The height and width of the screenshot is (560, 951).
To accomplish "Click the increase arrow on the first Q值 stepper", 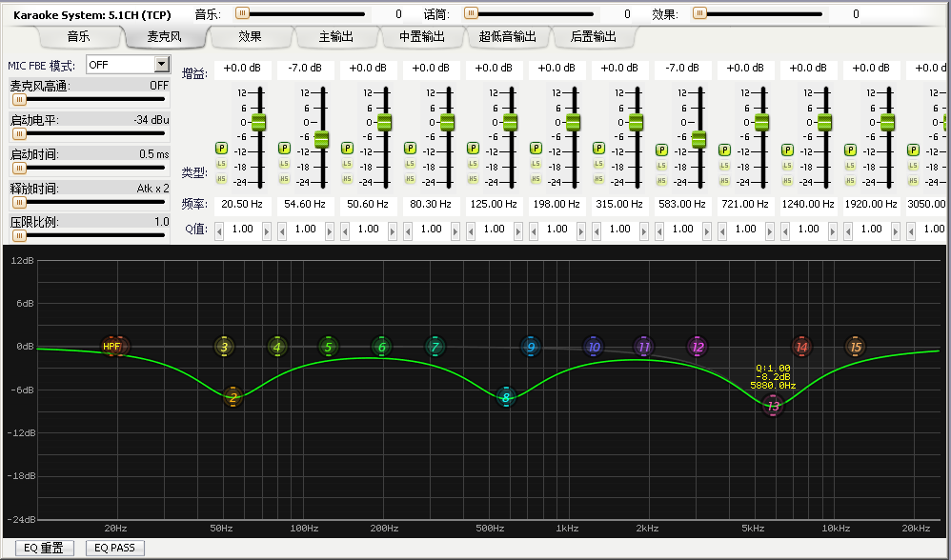I will point(265,230).
